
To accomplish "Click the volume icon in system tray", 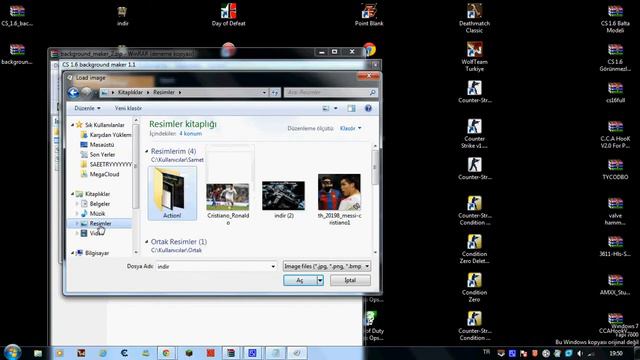I will point(580,353).
